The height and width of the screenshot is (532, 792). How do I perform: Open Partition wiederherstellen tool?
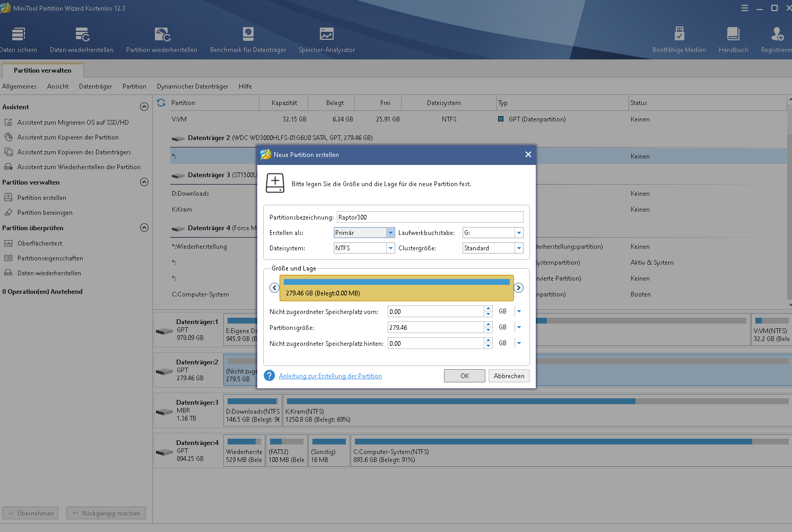[162, 35]
